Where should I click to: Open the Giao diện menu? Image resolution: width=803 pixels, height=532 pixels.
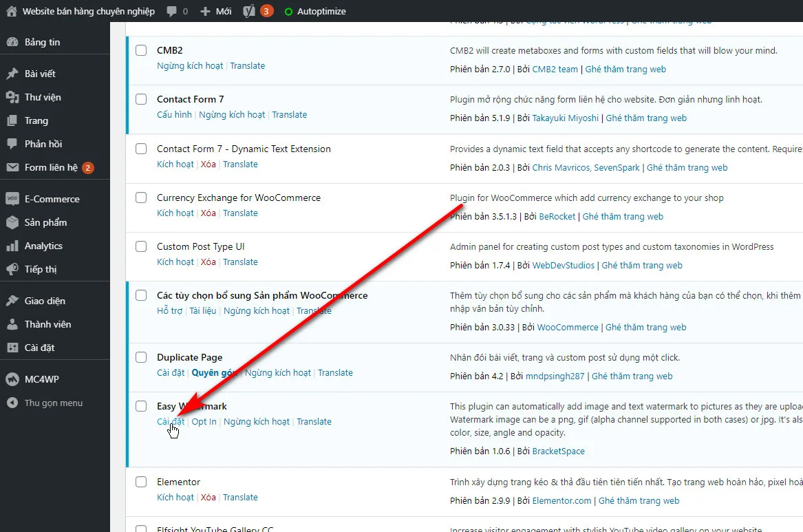pyautogui.click(x=45, y=301)
